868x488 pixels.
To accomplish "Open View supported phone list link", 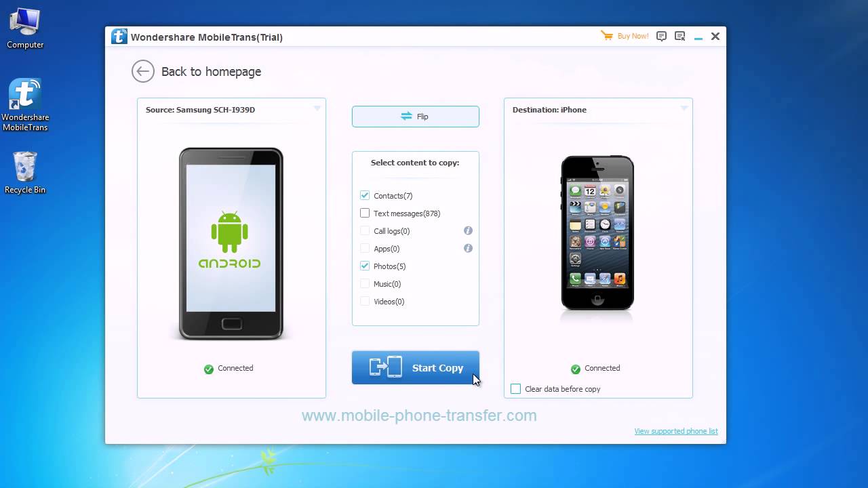I will (676, 431).
